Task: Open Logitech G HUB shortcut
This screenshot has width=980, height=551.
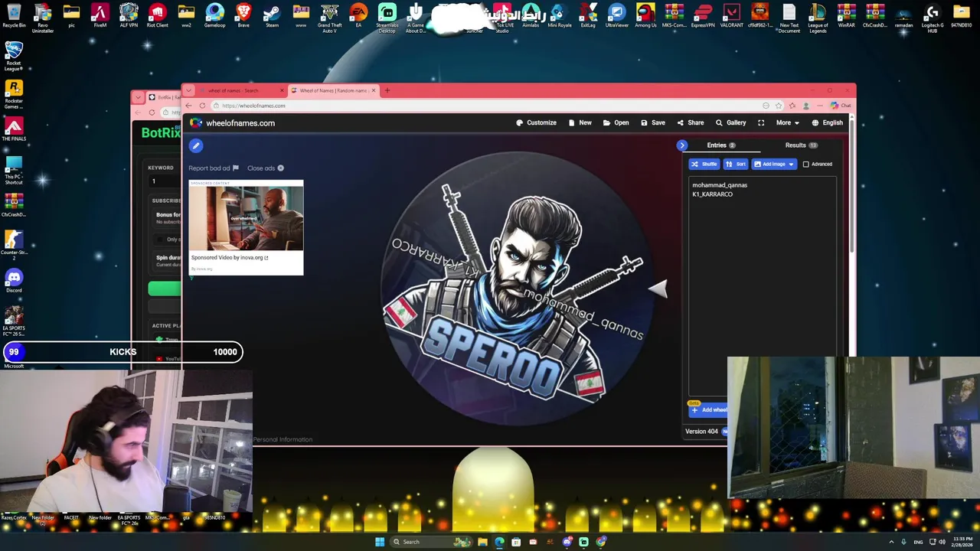Action: (x=932, y=17)
